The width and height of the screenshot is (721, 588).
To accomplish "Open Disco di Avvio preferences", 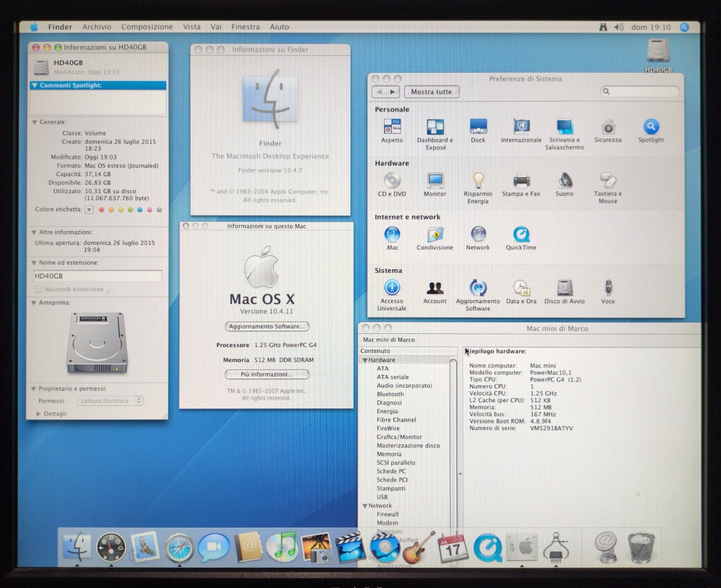I will (565, 292).
